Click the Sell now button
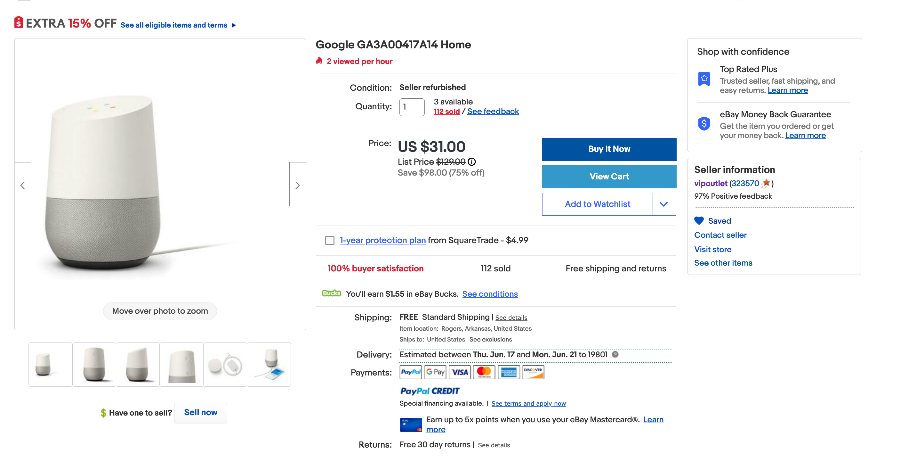The height and width of the screenshot is (462, 900). (x=200, y=412)
